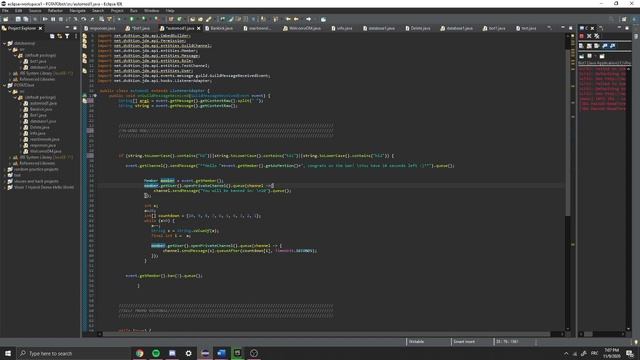
Task: Open Chrome from the taskbar
Action: (x=140, y=353)
